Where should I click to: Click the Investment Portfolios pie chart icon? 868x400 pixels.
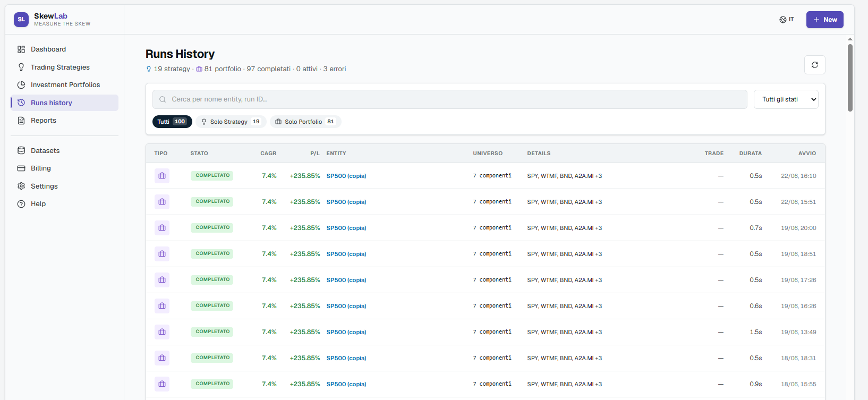21,85
